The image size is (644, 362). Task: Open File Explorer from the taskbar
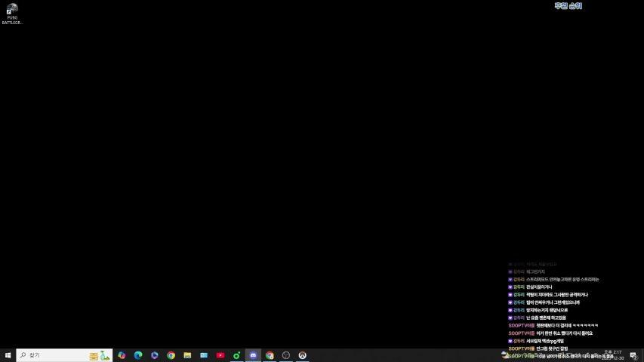click(x=187, y=355)
